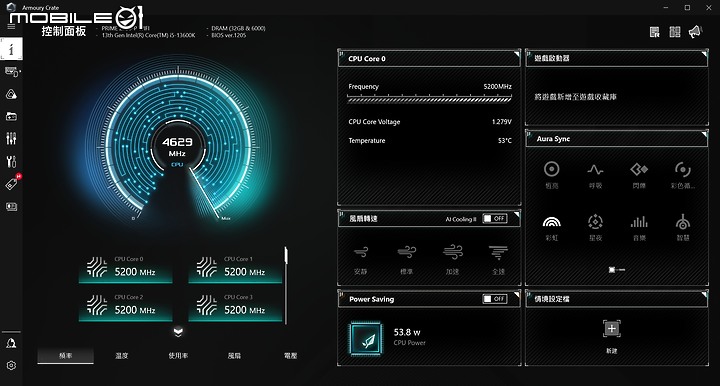Select the 彩色循環 color cycle Aura effect
Image resolution: width=720 pixels, height=386 pixels.
coord(683,174)
